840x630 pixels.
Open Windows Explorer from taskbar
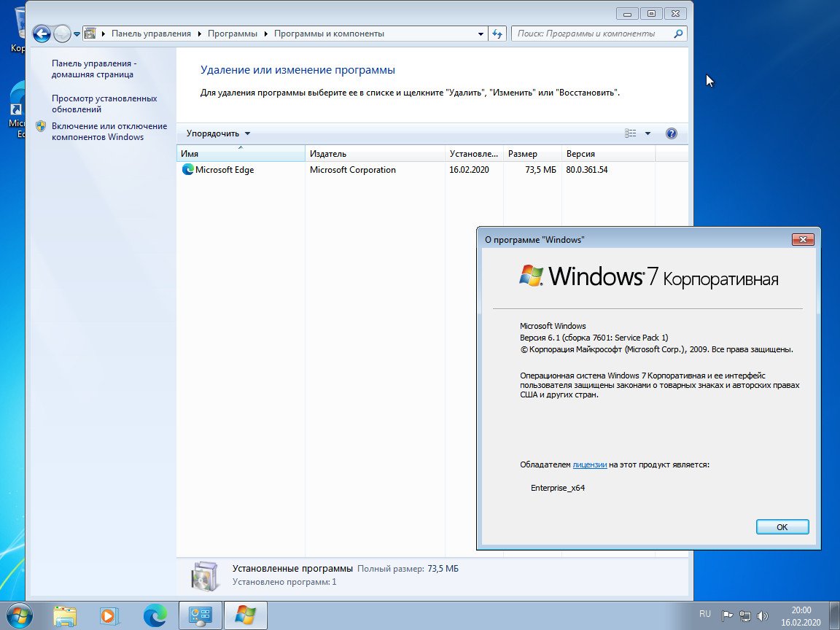[x=65, y=616]
